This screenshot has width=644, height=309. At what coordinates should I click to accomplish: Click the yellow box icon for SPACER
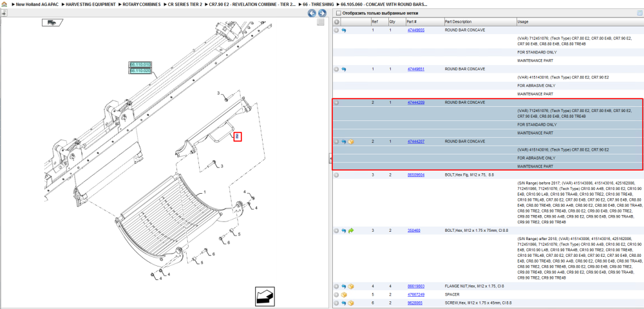[344, 295]
